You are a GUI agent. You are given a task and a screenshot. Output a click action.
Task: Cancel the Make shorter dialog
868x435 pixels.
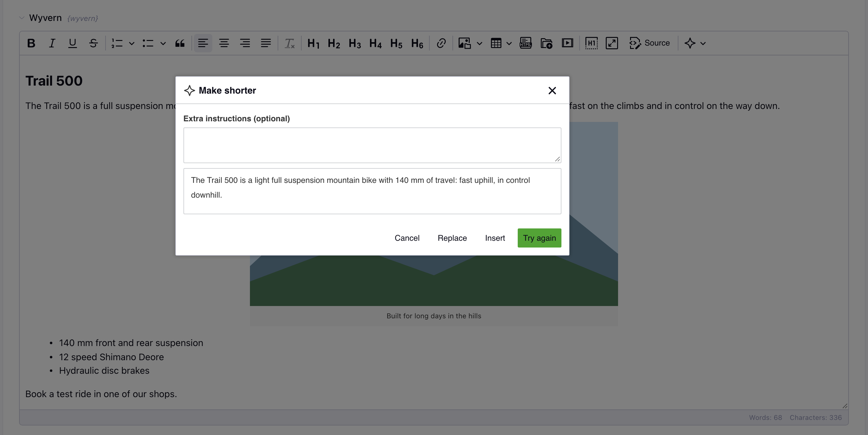pyautogui.click(x=407, y=238)
